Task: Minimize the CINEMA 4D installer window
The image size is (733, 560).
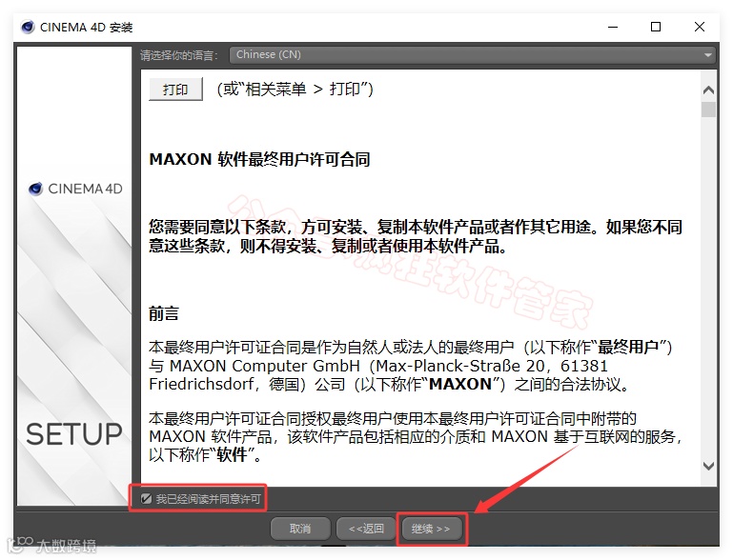Action: pos(613,27)
